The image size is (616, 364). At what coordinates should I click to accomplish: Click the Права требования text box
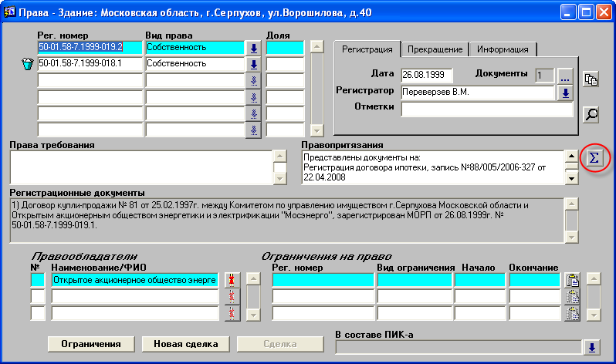140,167
